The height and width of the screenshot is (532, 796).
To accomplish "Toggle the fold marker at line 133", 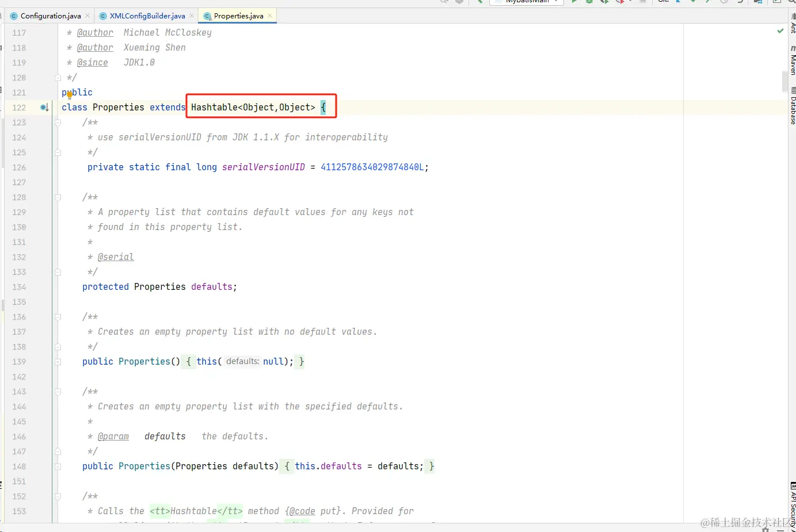I will point(58,272).
